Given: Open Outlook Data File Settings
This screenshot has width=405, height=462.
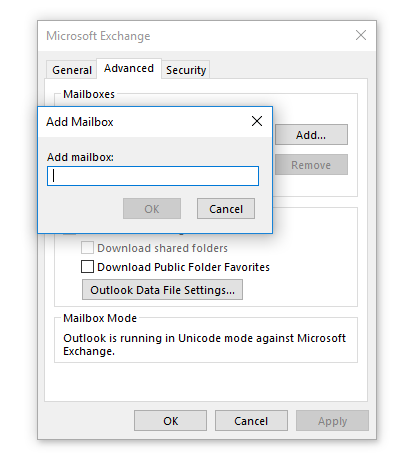Looking at the screenshot, I should click(x=162, y=290).
